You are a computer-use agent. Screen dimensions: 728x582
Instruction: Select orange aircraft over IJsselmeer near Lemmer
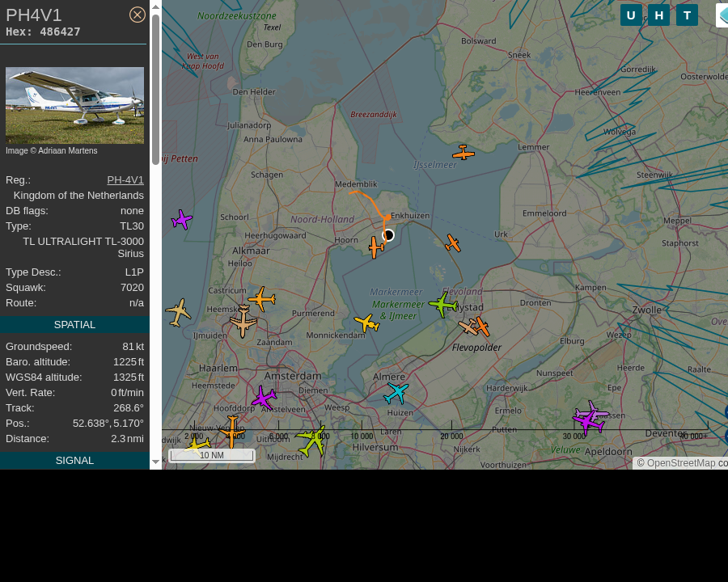pos(463,153)
